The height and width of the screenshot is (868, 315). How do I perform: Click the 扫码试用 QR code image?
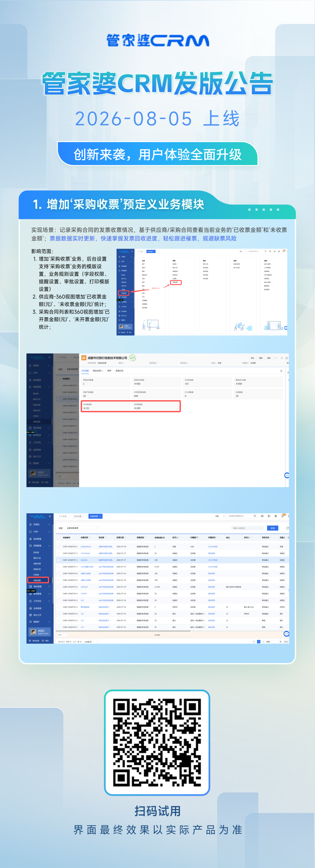point(157,742)
